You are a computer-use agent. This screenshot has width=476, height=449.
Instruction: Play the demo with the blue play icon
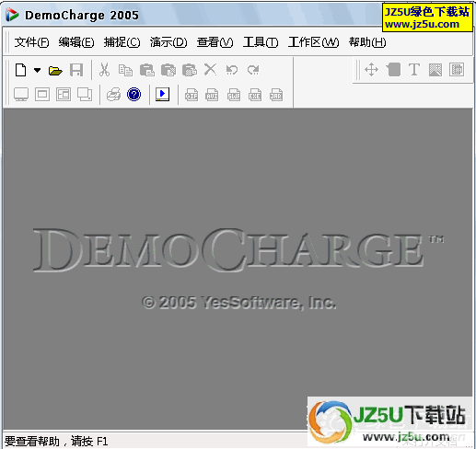pyautogui.click(x=162, y=94)
